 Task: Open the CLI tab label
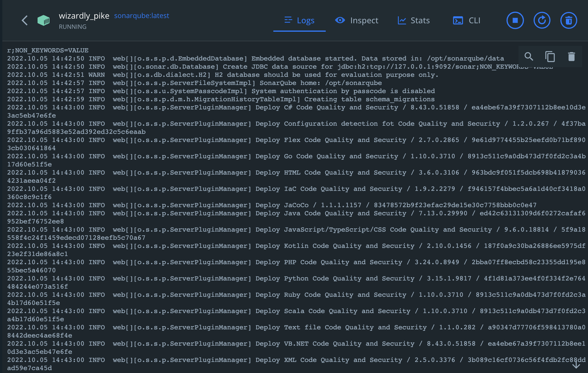click(474, 20)
